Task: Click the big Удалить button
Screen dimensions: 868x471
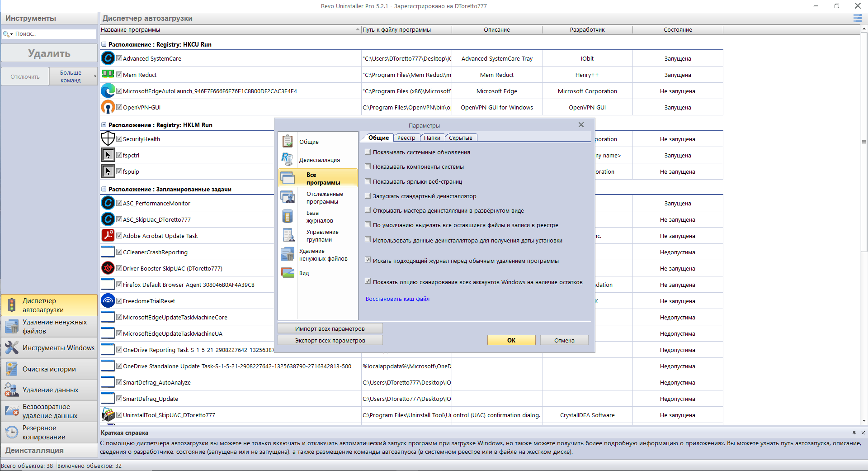Action: pyautogui.click(x=49, y=53)
